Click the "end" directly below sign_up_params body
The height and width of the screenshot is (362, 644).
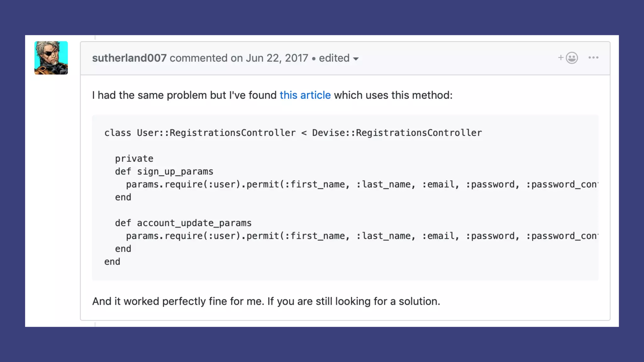click(123, 197)
